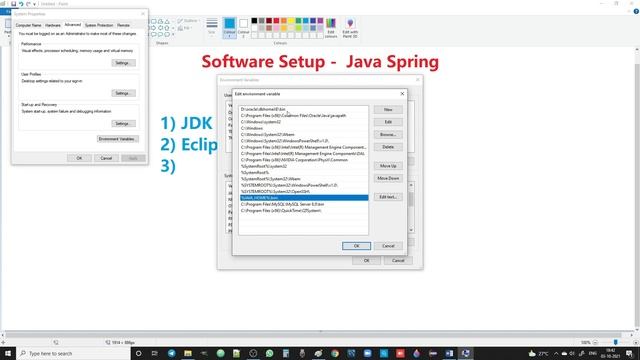Viewport: 640px width, 360px height.
Task: Switch to Computer Name tab in System Properties
Action: coord(29,25)
